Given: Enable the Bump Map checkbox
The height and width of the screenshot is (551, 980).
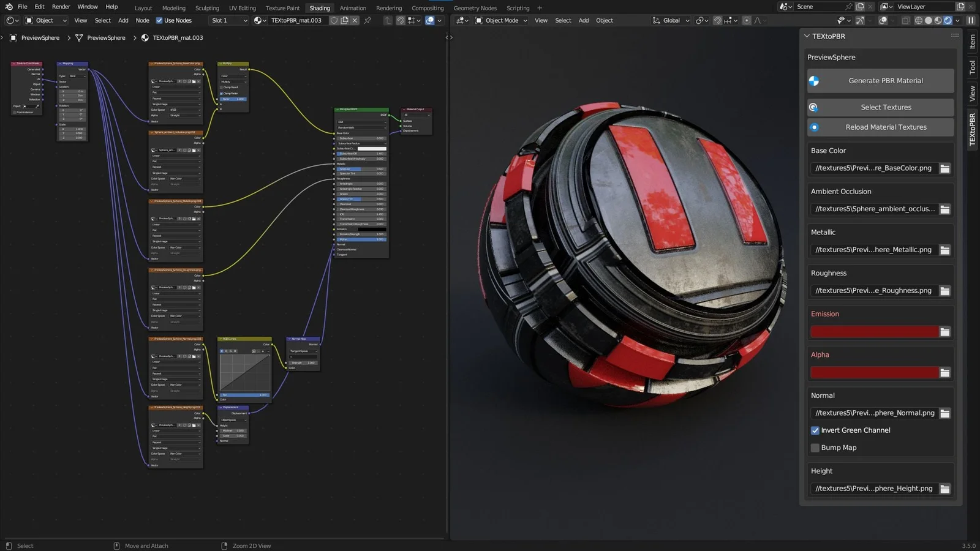Looking at the screenshot, I should 815,448.
